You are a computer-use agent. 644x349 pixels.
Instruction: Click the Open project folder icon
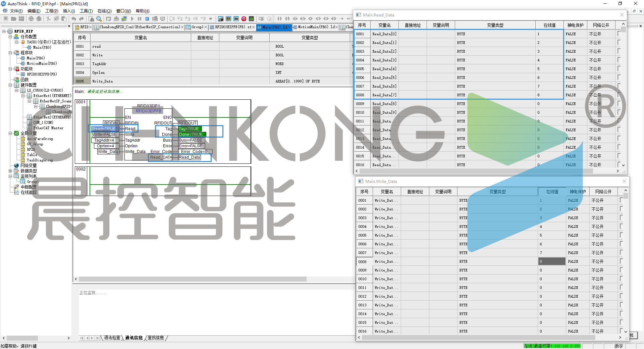point(13,19)
